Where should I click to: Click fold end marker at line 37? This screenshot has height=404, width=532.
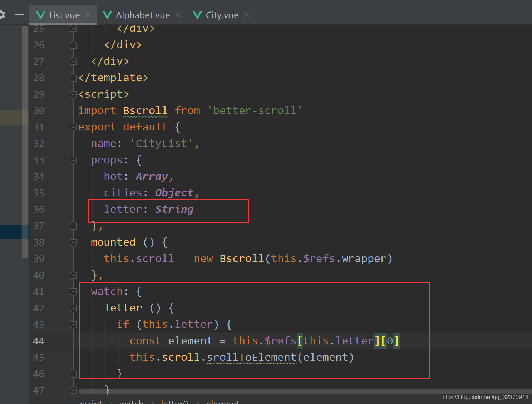click(x=73, y=226)
